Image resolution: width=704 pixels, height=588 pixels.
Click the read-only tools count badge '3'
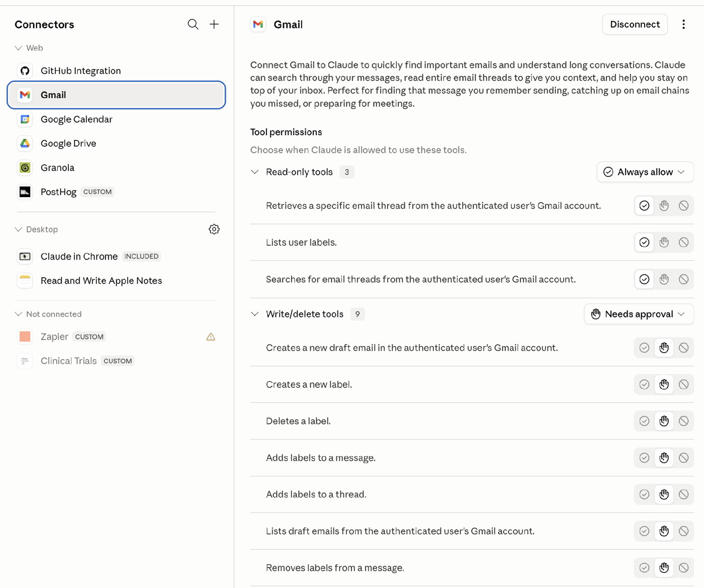click(346, 172)
